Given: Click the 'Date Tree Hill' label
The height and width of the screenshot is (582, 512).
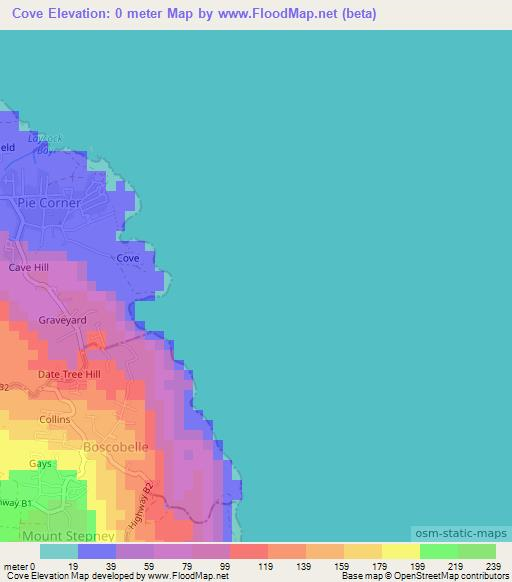Looking at the screenshot, I should tap(69, 374).
